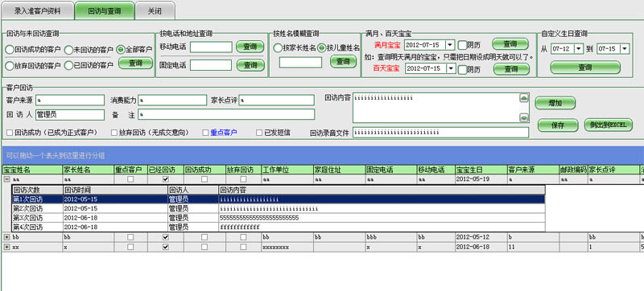Screen dimensions: 644x291
Task: Expand the bb customer row
Action: click(x=6, y=237)
